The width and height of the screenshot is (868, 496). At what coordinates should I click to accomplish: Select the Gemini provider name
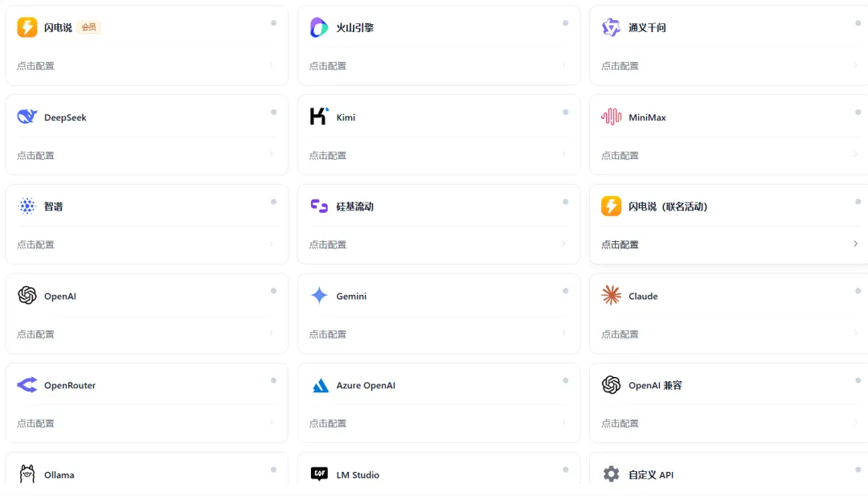(351, 296)
